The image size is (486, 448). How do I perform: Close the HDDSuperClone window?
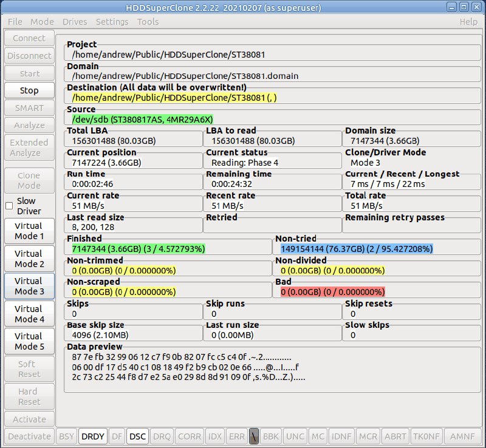(476, 7)
